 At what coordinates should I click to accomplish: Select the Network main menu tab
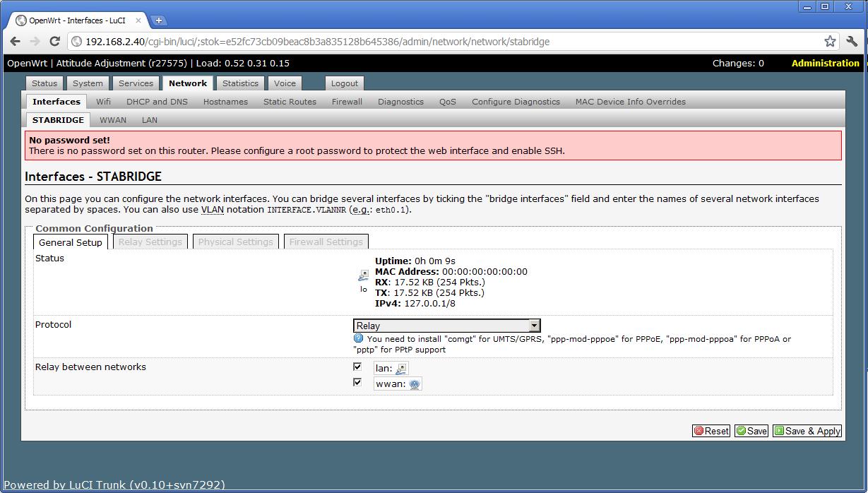pos(188,83)
